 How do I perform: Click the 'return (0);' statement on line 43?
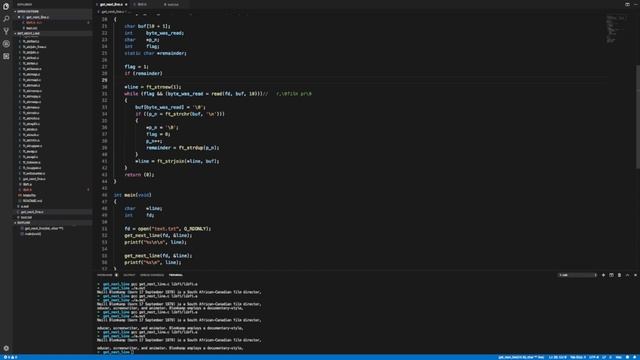(139, 175)
